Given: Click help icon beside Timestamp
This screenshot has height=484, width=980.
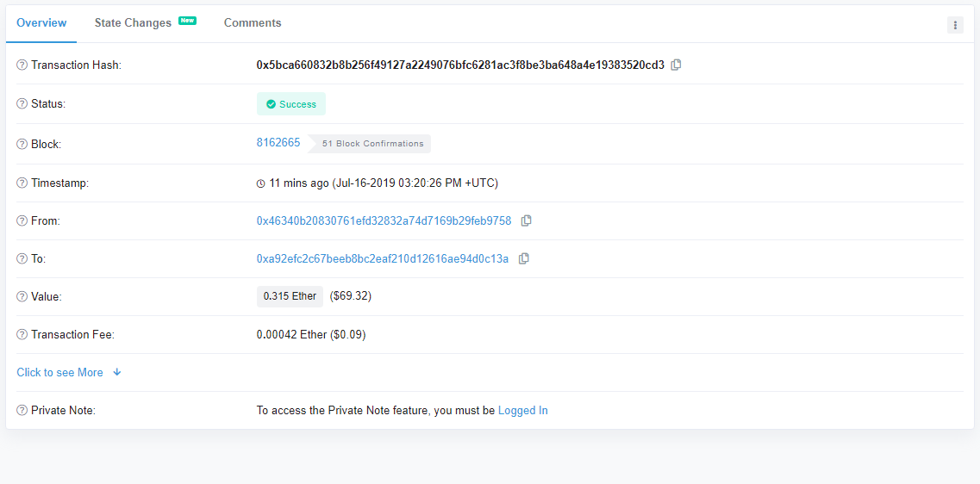Looking at the screenshot, I should [22, 183].
